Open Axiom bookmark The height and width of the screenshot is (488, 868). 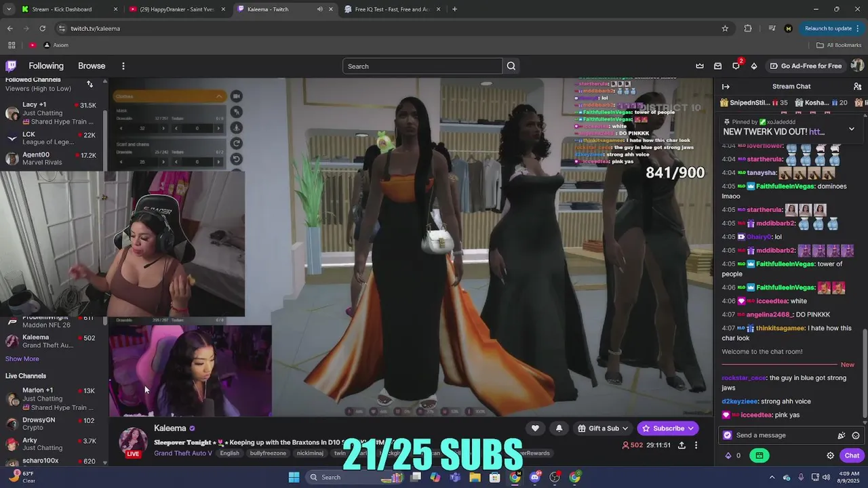tap(56, 45)
